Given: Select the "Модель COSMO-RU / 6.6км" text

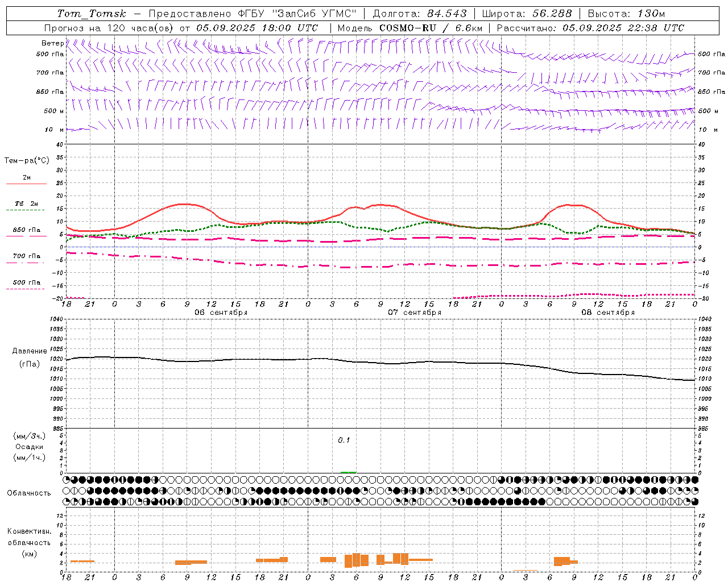Looking at the screenshot, I should pos(410,28).
